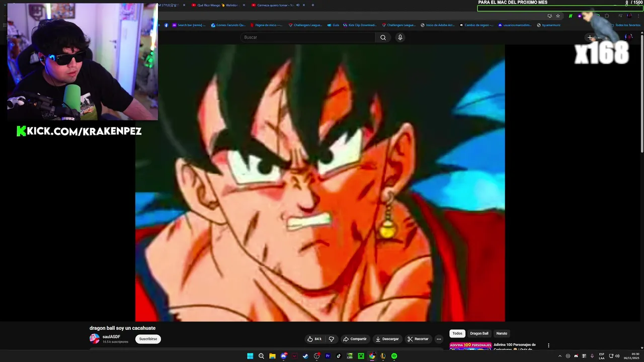Open taskbar search
644x362 pixels.
point(261,356)
